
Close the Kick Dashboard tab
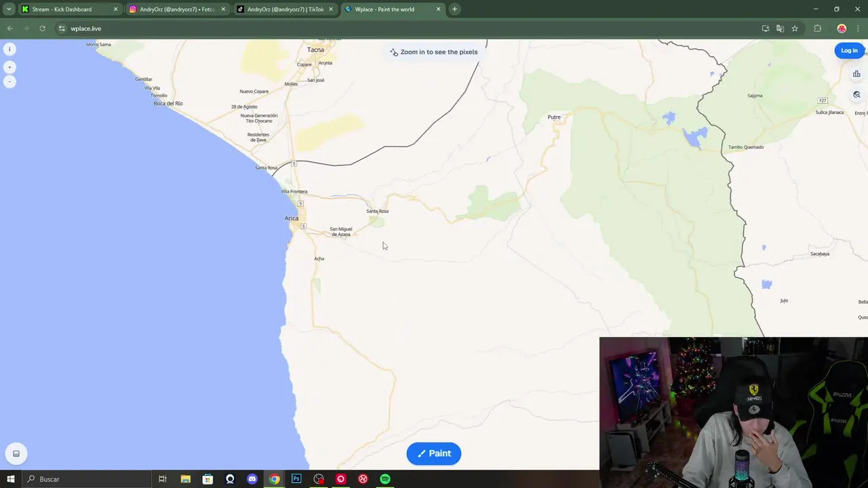click(115, 9)
